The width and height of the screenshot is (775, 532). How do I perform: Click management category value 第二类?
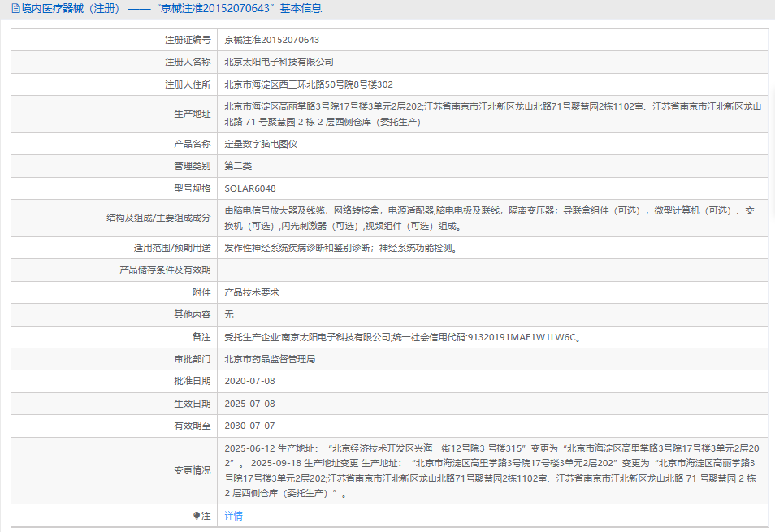[x=238, y=166]
